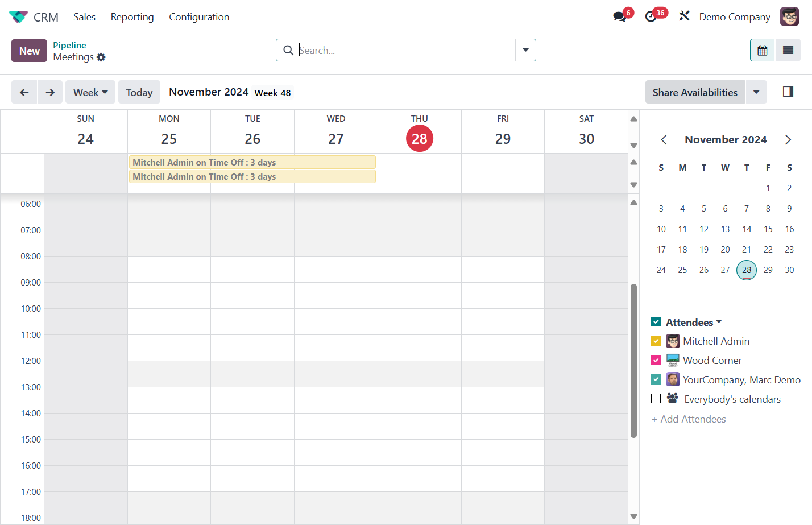Switch to list view icon
The image size is (812, 525).
tap(788, 51)
